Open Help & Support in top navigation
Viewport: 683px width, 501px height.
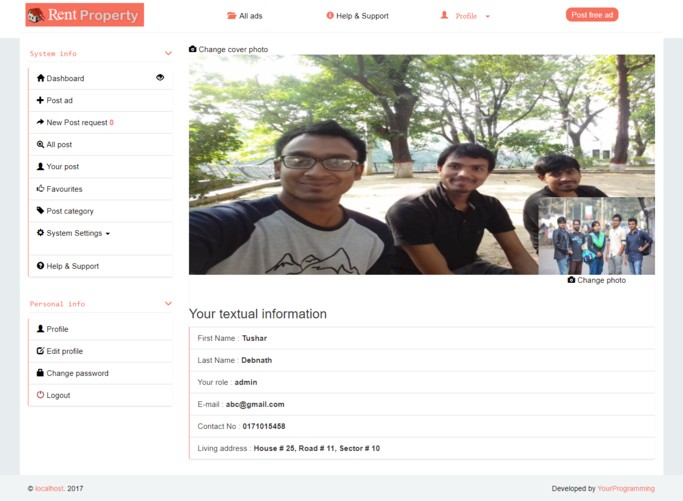pyautogui.click(x=357, y=16)
